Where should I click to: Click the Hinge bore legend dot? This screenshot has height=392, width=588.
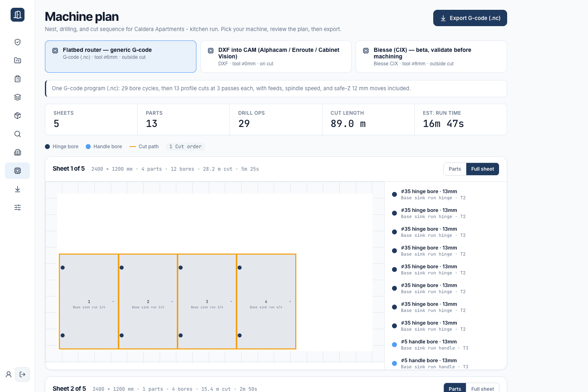point(47,147)
